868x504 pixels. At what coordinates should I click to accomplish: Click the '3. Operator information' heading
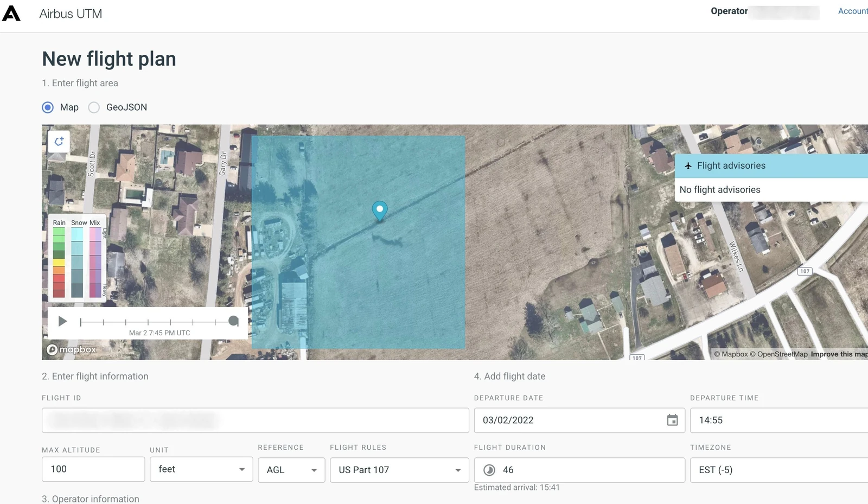[x=91, y=499]
